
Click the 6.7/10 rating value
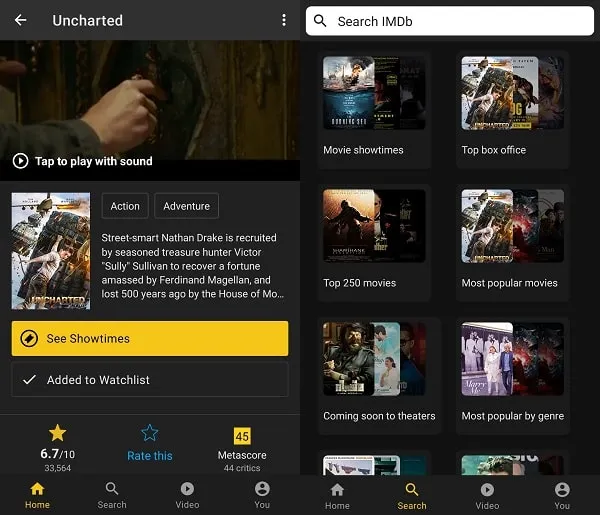pyautogui.click(x=57, y=454)
